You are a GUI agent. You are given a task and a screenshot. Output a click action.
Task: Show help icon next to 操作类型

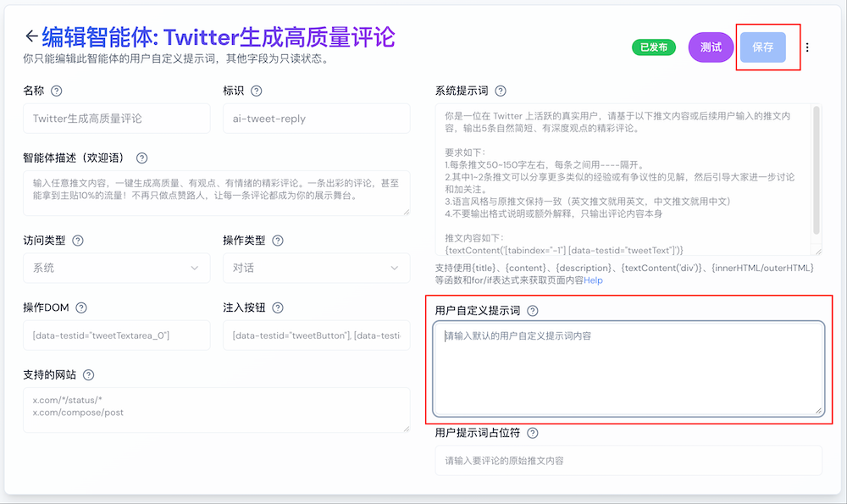click(x=278, y=241)
